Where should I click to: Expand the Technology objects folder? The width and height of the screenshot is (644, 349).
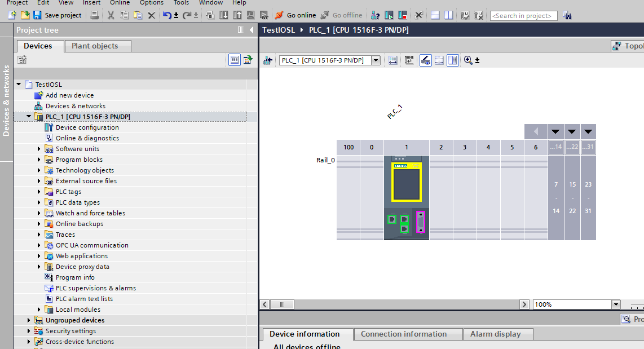[x=39, y=170]
